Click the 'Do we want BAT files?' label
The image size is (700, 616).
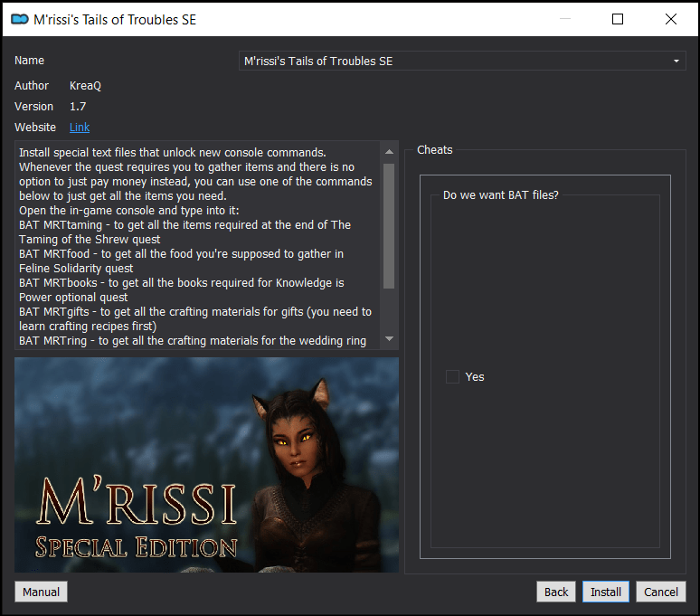[x=500, y=195]
